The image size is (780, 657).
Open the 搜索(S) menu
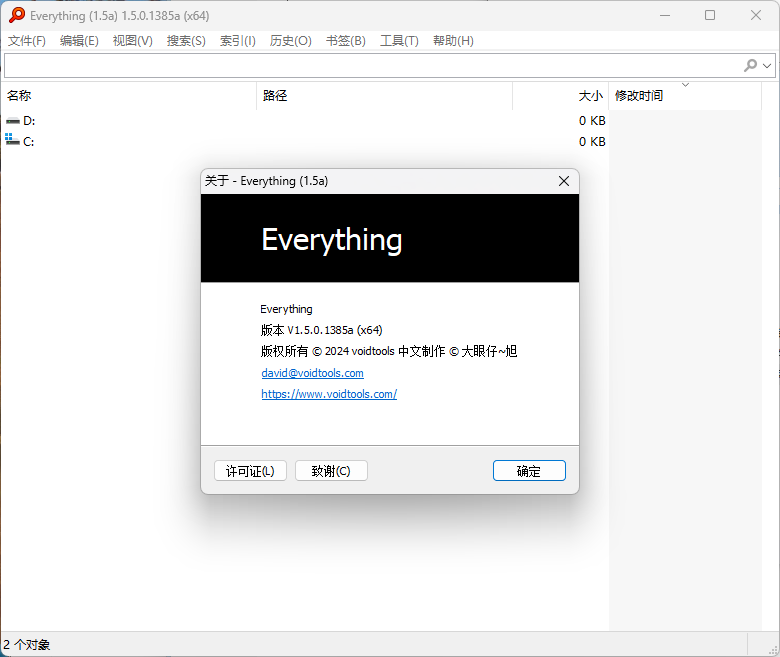(186, 41)
